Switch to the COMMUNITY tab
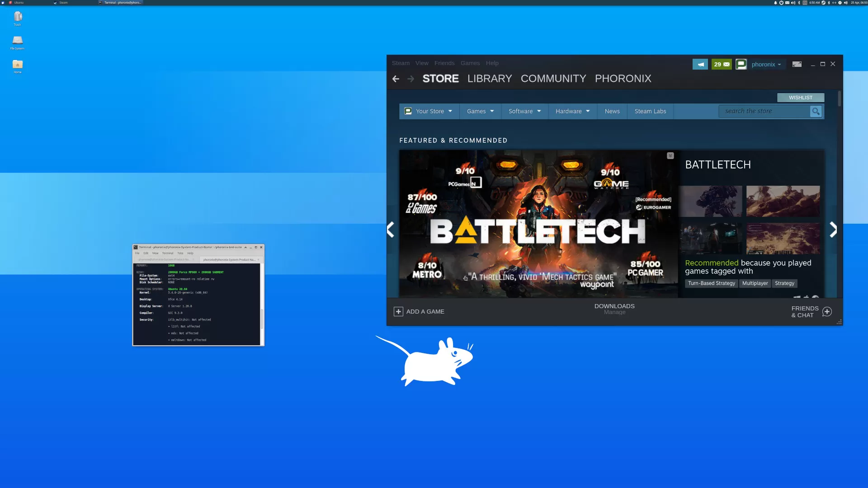This screenshot has height=488, width=868. click(552, 78)
